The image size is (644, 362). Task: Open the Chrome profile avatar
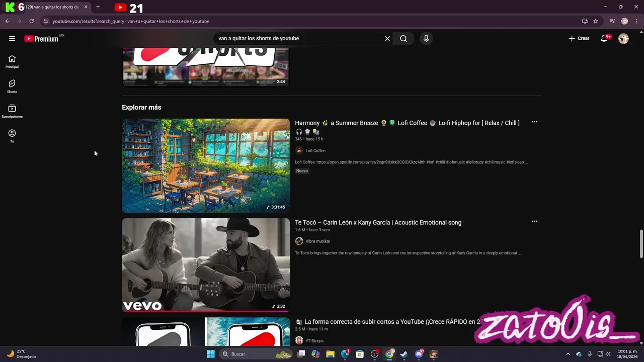click(624, 21)
